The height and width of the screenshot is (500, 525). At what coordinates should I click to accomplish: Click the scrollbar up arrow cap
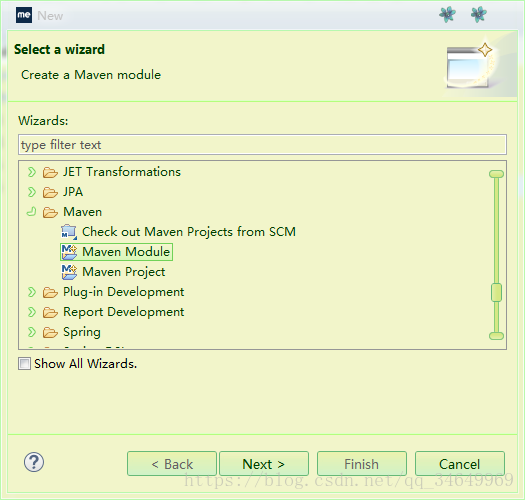(496, 174)
